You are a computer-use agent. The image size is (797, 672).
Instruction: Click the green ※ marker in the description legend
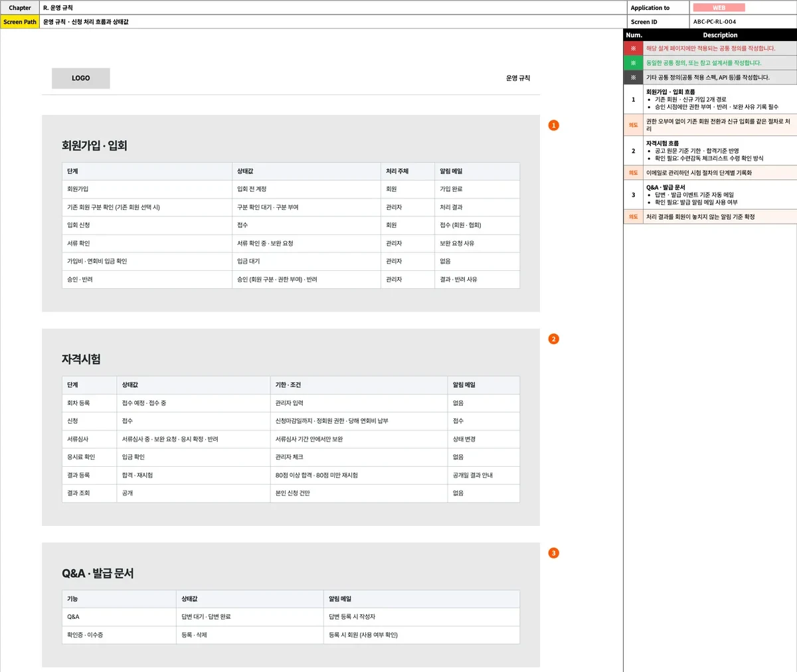(633, 63)
